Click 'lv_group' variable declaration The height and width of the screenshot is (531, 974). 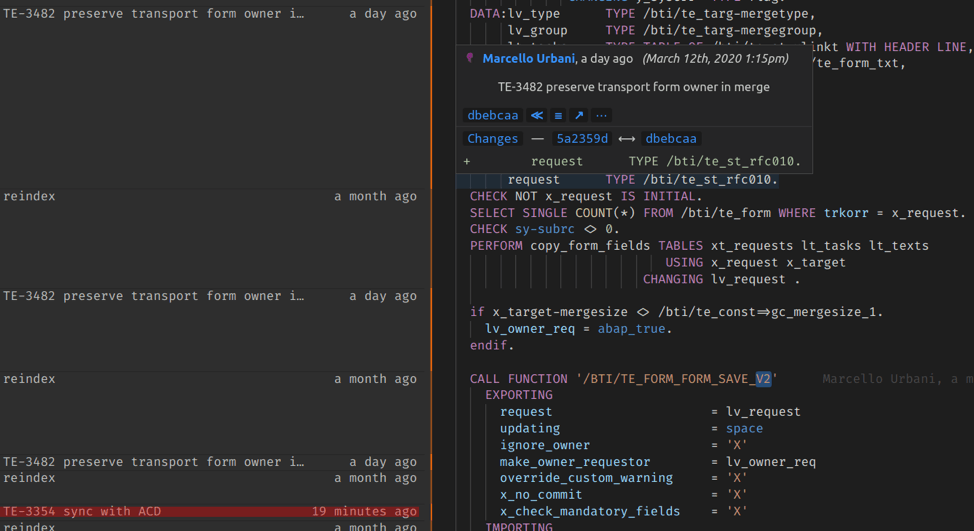click(x=537, y=30)
